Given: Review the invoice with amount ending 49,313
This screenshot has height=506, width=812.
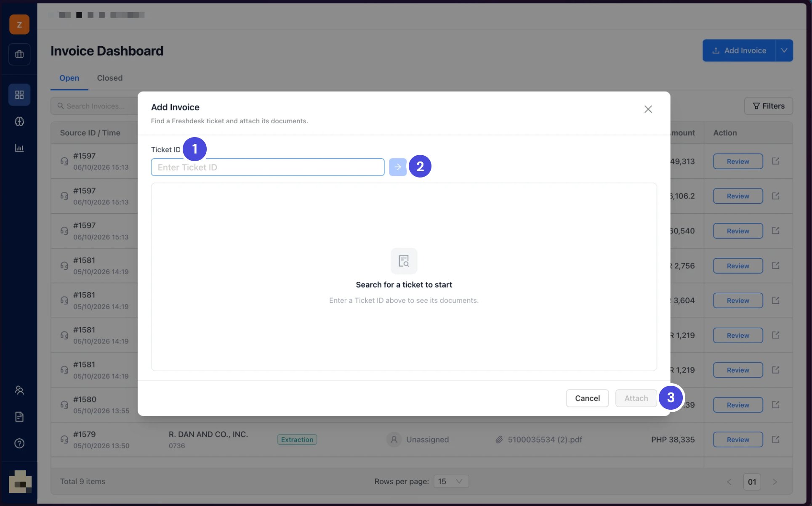Looking at the screenshot, I should point(738,162).
